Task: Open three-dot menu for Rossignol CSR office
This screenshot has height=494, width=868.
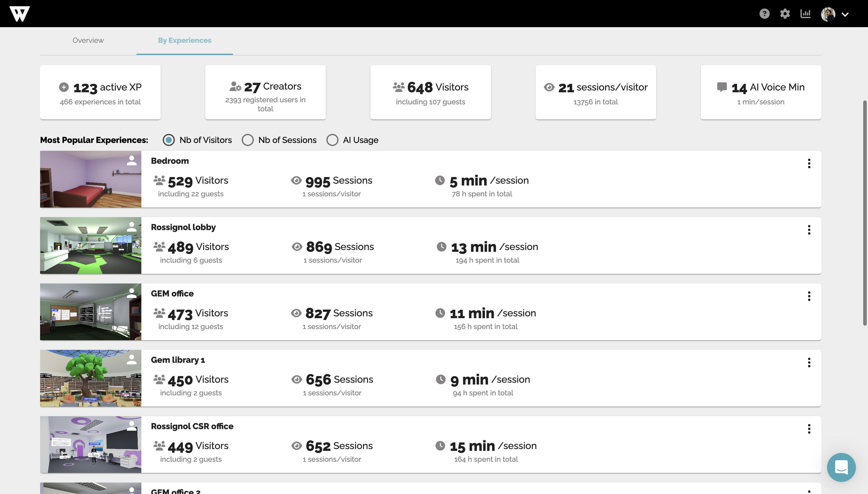Action: [x=809, y=429]
